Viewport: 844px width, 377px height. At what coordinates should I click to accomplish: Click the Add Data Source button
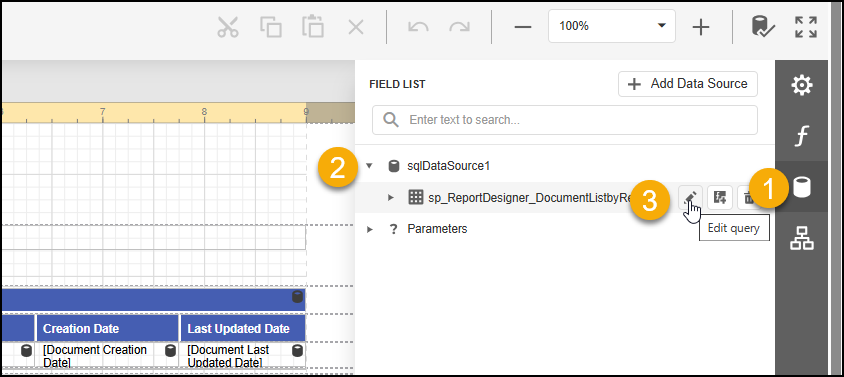pyautogui.click(x=688, y=84)
